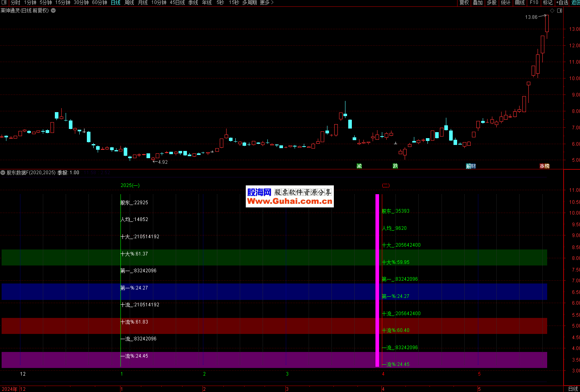Click the magenta vertical quarter bar
This screenshot has width=580, height=392.
(x=377, y=280)
